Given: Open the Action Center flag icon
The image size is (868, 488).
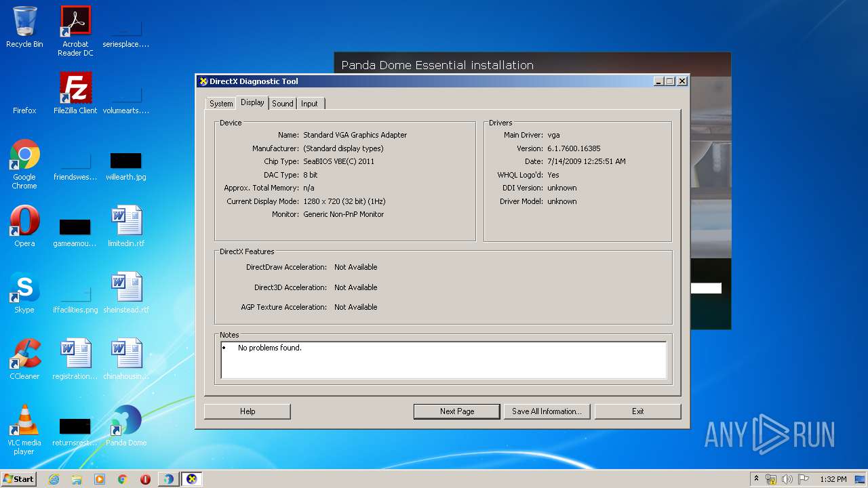Looking at the screenshot, I should (804, 479).
